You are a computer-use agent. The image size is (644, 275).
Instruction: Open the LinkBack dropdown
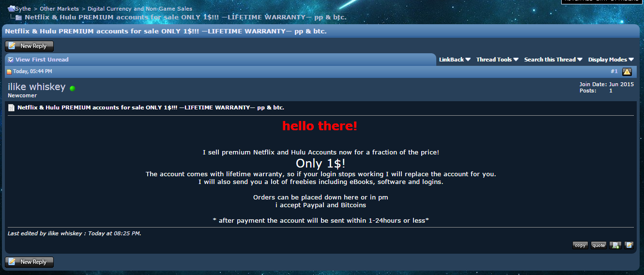pos(455,60)
